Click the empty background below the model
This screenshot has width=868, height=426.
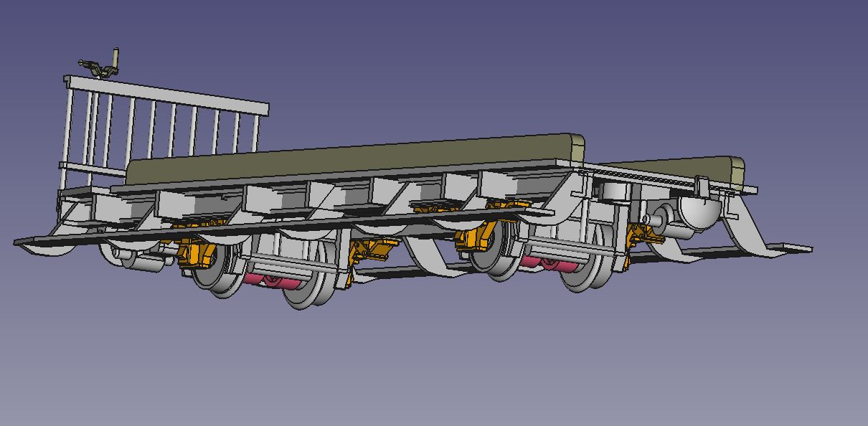pyautogui.click(x=430, y=373)
